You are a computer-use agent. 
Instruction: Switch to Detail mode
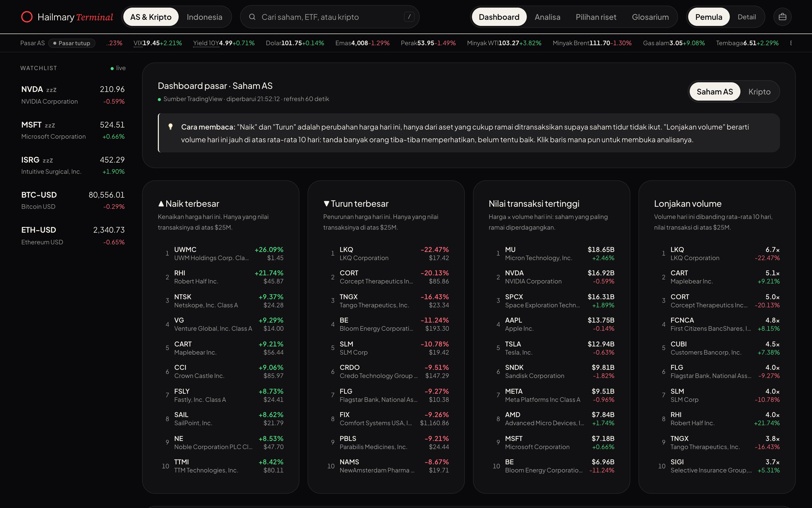747,17
